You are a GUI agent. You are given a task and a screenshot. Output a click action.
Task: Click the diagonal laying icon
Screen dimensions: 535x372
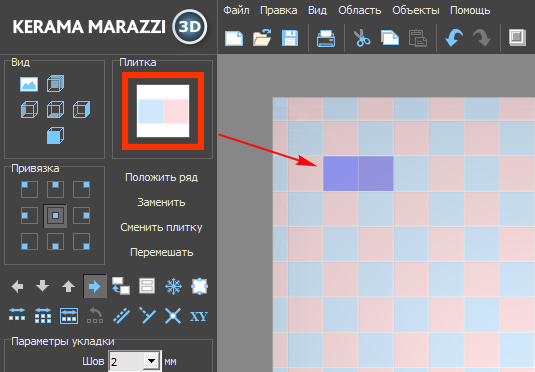pyautogui.click(x=121, y=315)
